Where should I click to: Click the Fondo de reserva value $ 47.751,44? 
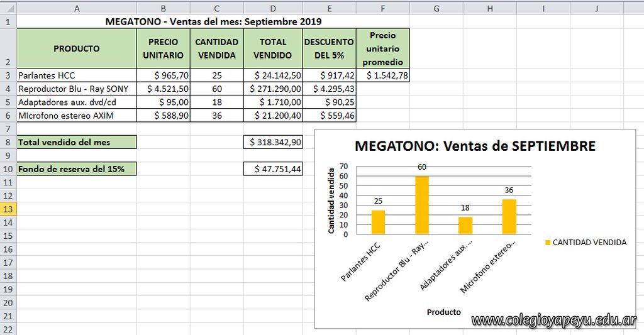click(273, 169)
